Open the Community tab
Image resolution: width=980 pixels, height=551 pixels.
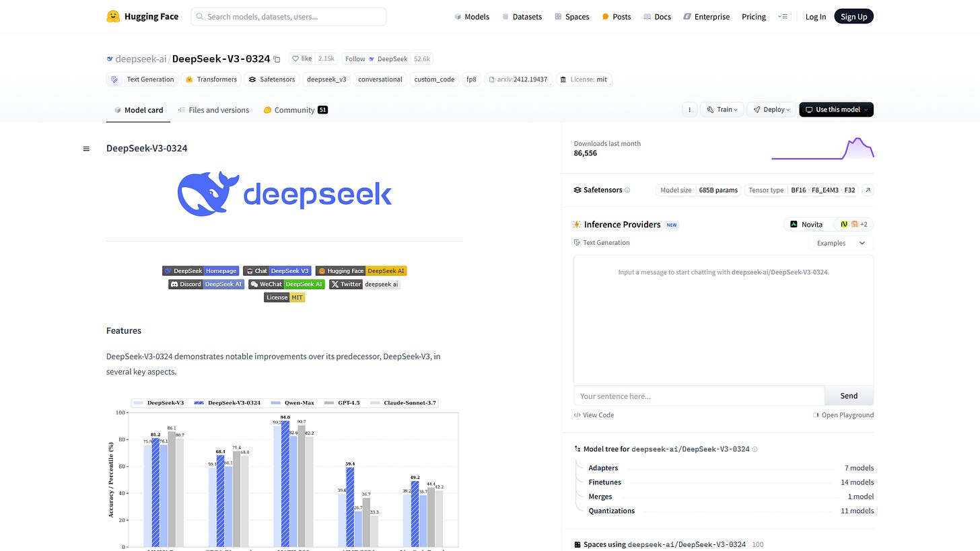coord(295,110)
